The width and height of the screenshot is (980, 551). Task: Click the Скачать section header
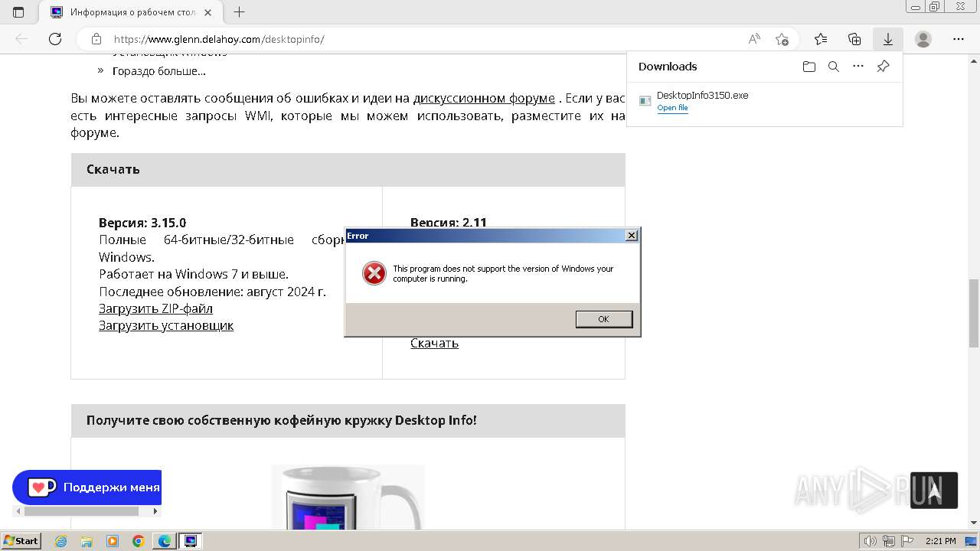pyautogui.click(x=348, y=169)
